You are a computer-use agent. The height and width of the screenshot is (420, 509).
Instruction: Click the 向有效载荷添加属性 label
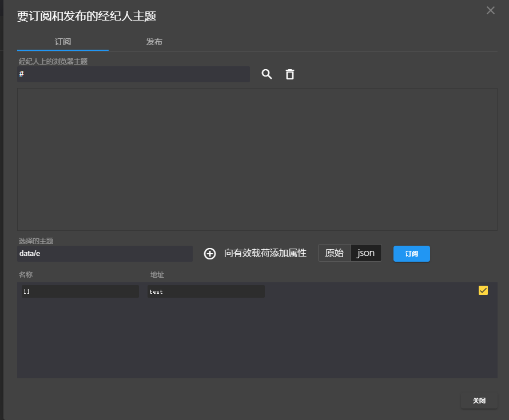pos(265,253)
